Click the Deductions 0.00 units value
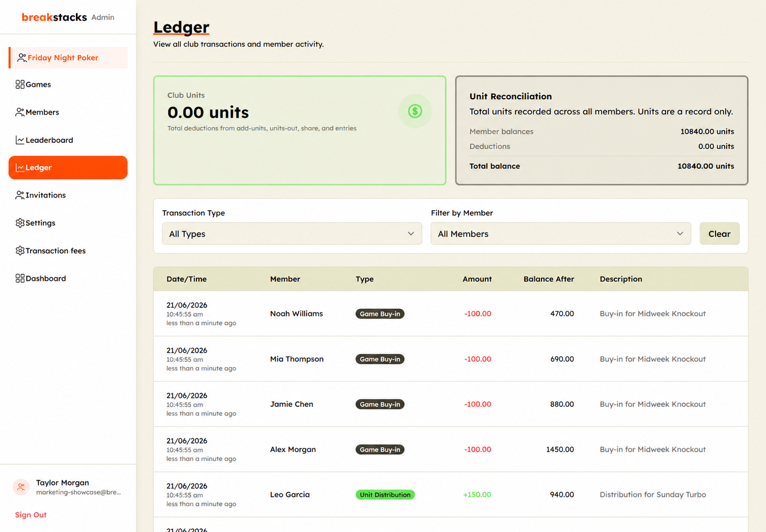Image resolution: width=766 pixels, height=532 pixels. 716,146
